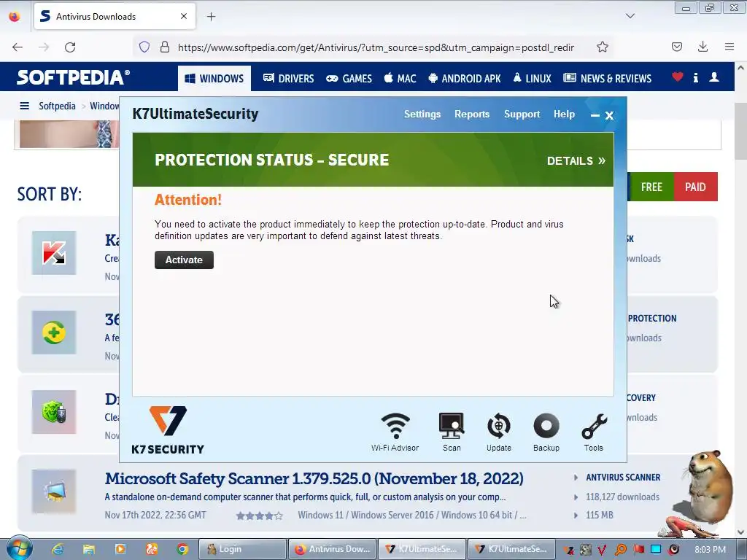
Task: Open ANTIVIRUS SCANNER category link
Action: coord(623,478)
